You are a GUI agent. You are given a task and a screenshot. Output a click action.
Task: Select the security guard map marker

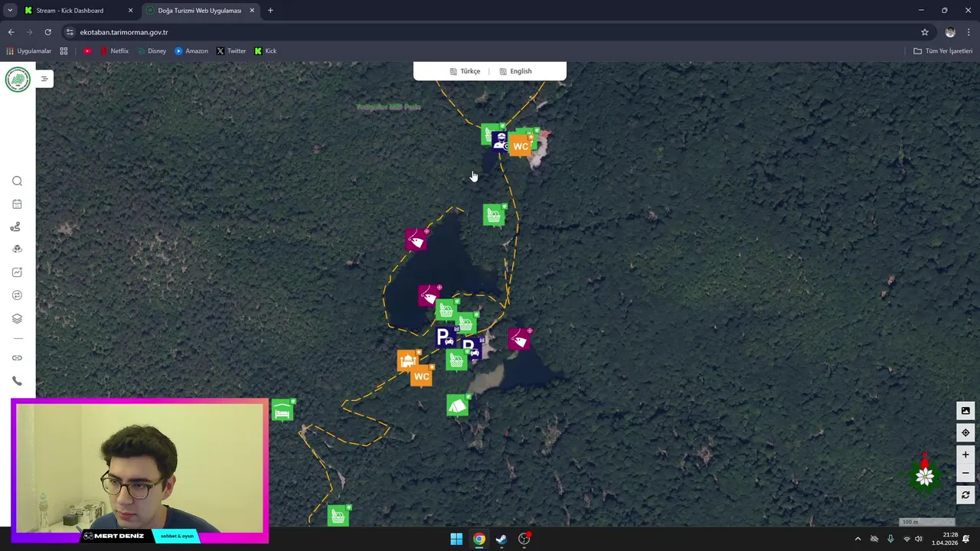[500, 142]
